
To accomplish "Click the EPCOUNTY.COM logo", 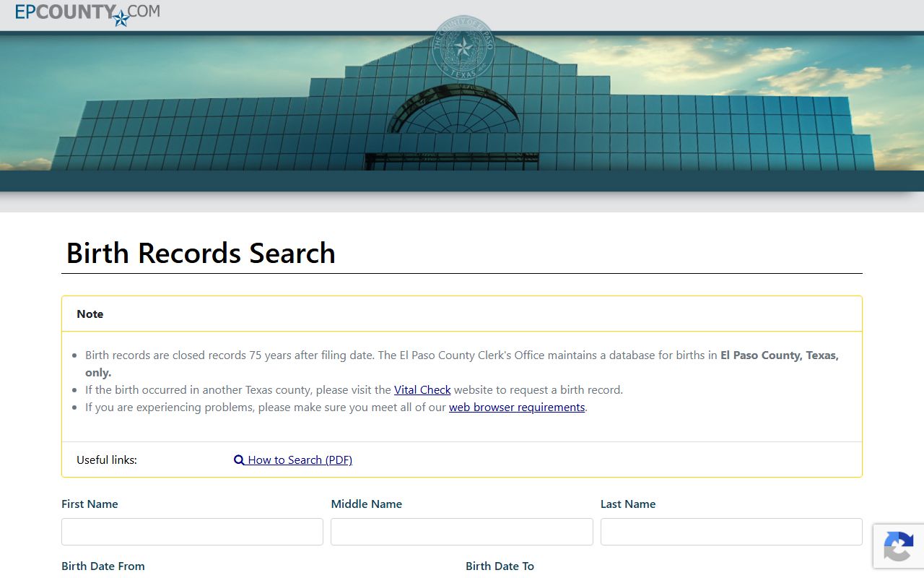I will point(87,14).
